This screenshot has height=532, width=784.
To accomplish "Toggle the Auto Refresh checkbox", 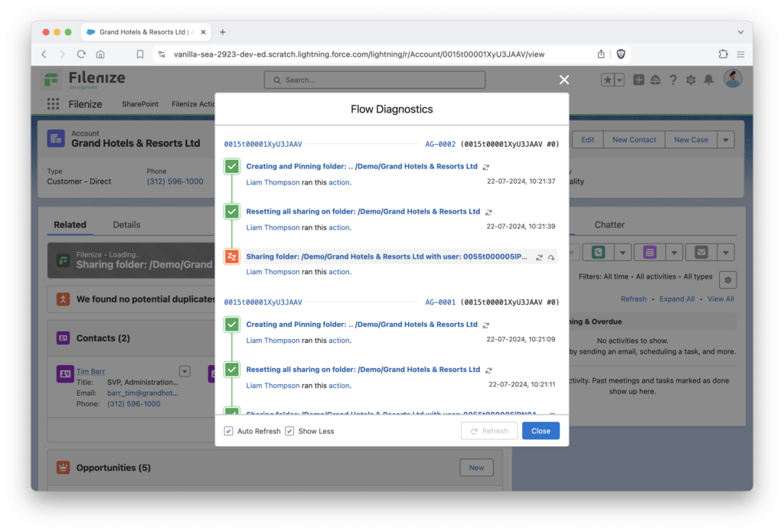I will coord(228,431).
